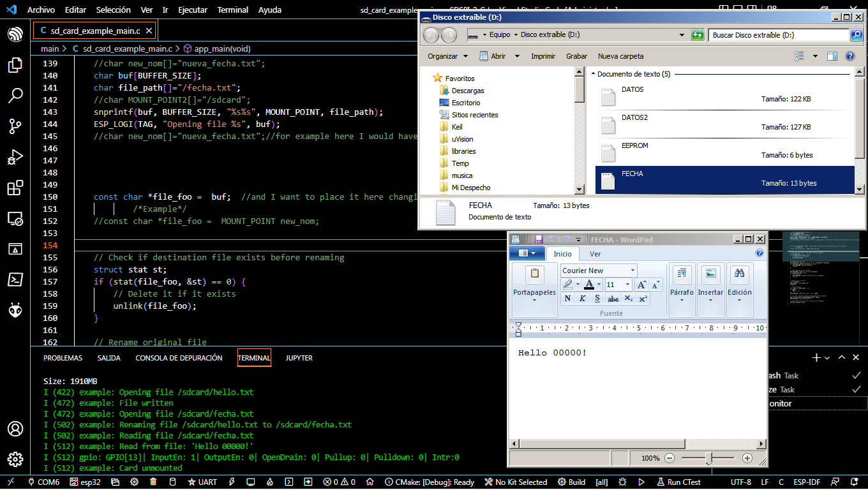Click the grow font button in WordPad
Image resolution: width=868 pixels, height=490 pixels.
pos(642,285)
